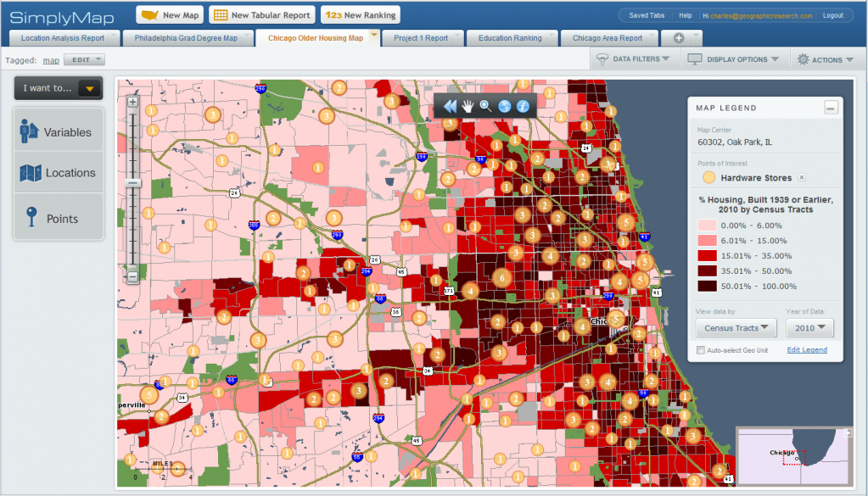Image resolution: width=868 pixels, height=496 pixels.
Task: Create a New Ranking
Action: pyautogui.click(x=361, y=15)
